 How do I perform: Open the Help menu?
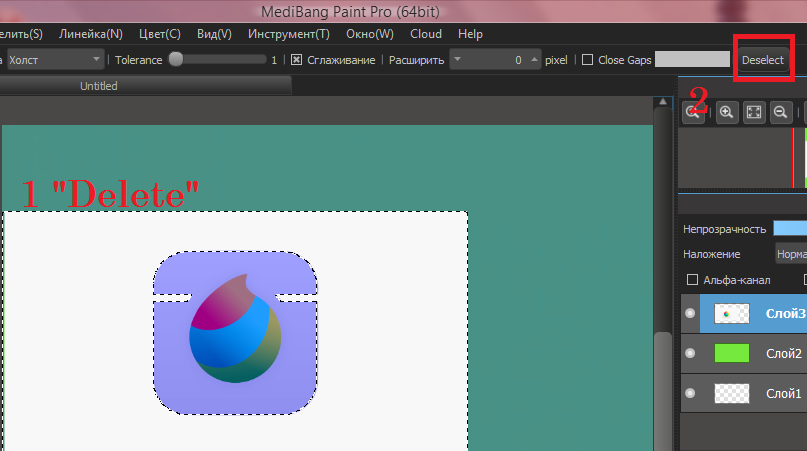click(x=470, y=34)
